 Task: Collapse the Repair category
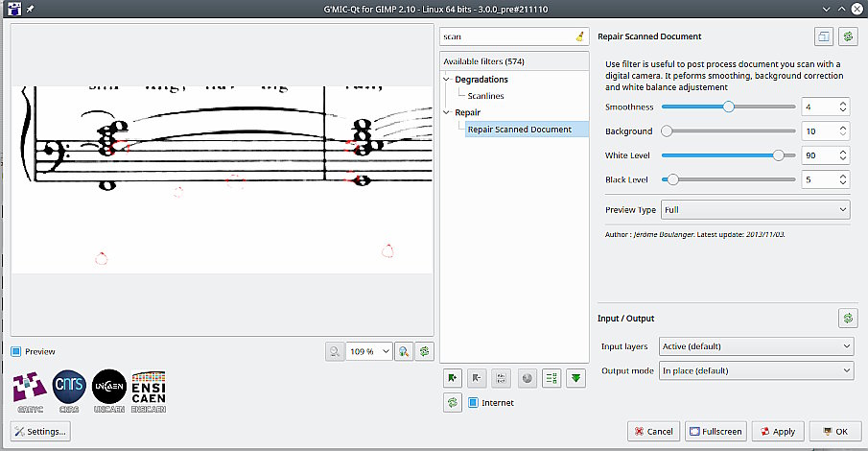click(x=447, y=112)
